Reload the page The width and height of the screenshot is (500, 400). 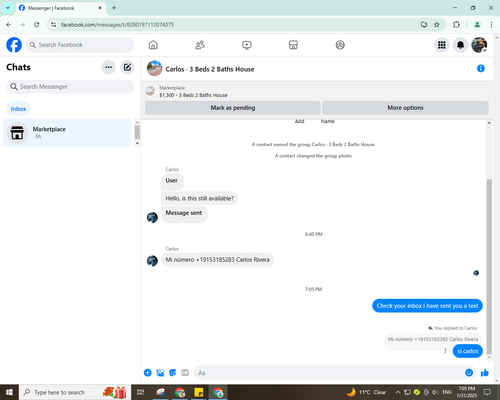pos(37,25)
